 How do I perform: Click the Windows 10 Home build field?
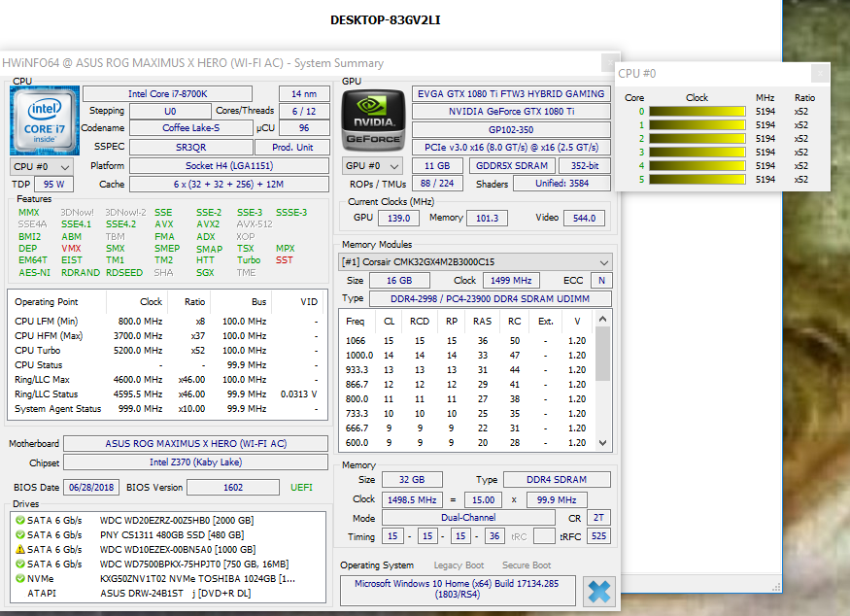457,590
